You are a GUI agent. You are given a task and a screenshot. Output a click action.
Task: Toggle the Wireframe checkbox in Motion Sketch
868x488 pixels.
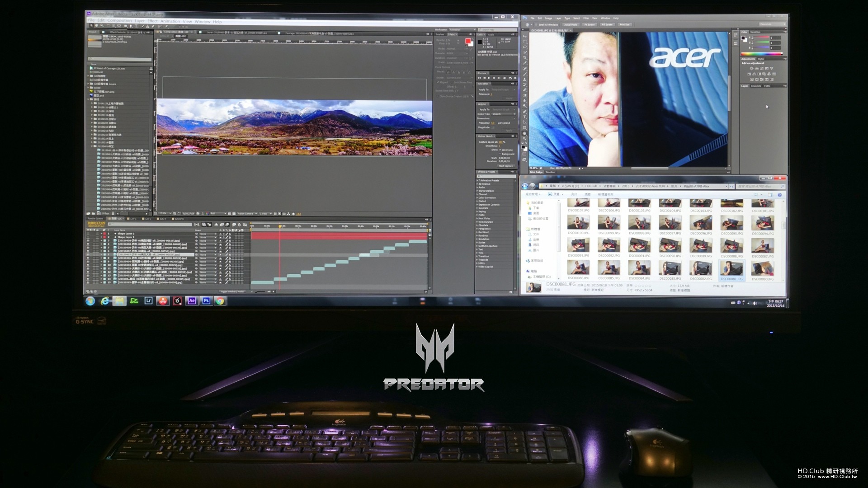[x=500, y=150]
